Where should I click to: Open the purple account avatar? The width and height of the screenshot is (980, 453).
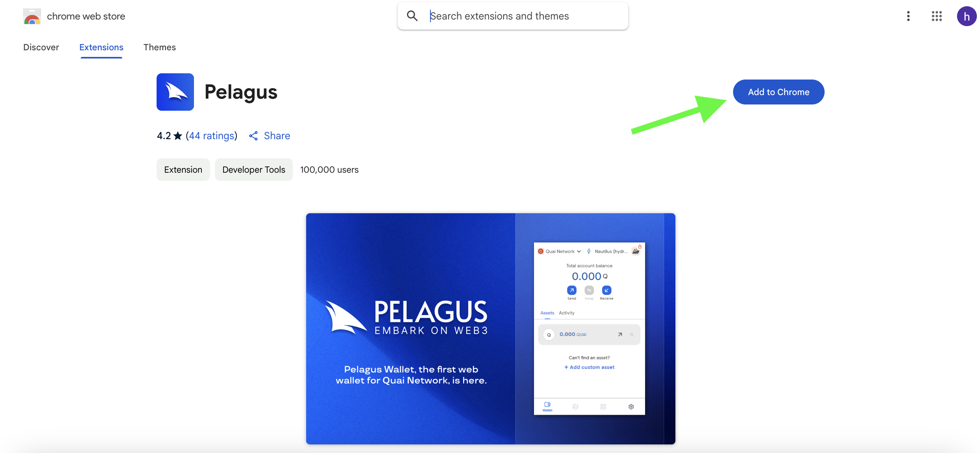pyautogui.click(x=966, y=16)
